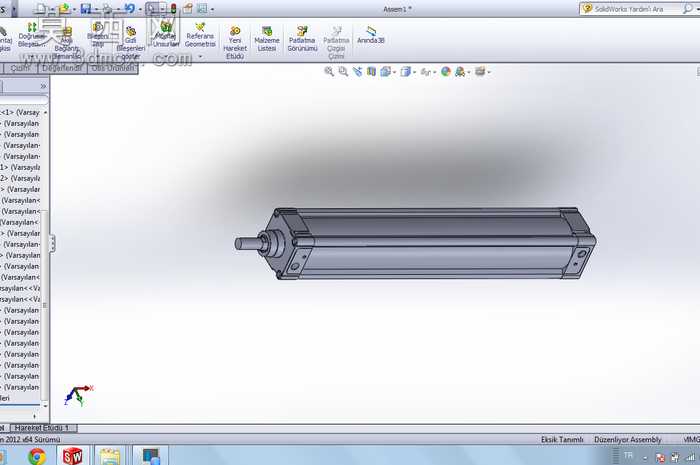Viewport: 700px width, 465px height.
Task: Create a new document from quick toolbar
Action: (41, 8)
